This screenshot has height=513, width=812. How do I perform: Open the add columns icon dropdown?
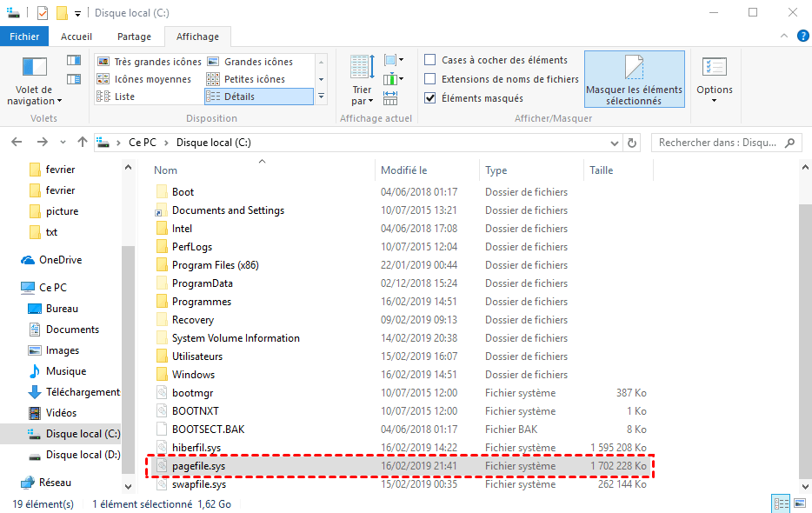pyautogui.click(x=394, y=79)
